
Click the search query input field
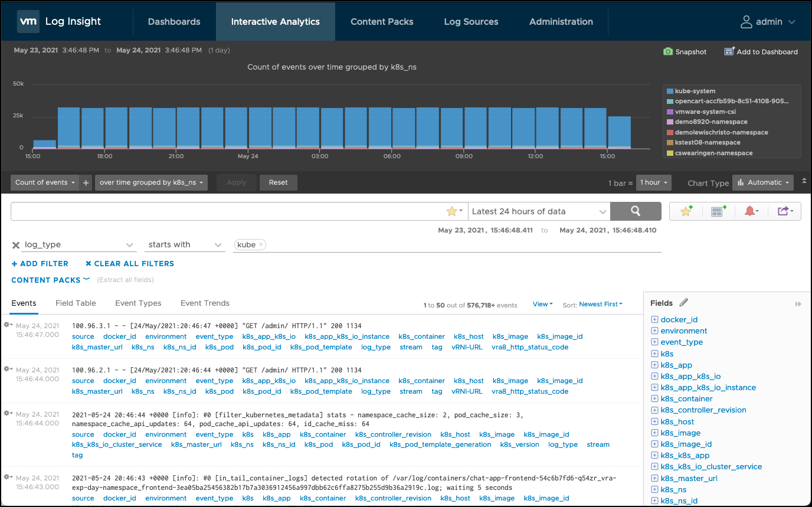pos(227,211)
